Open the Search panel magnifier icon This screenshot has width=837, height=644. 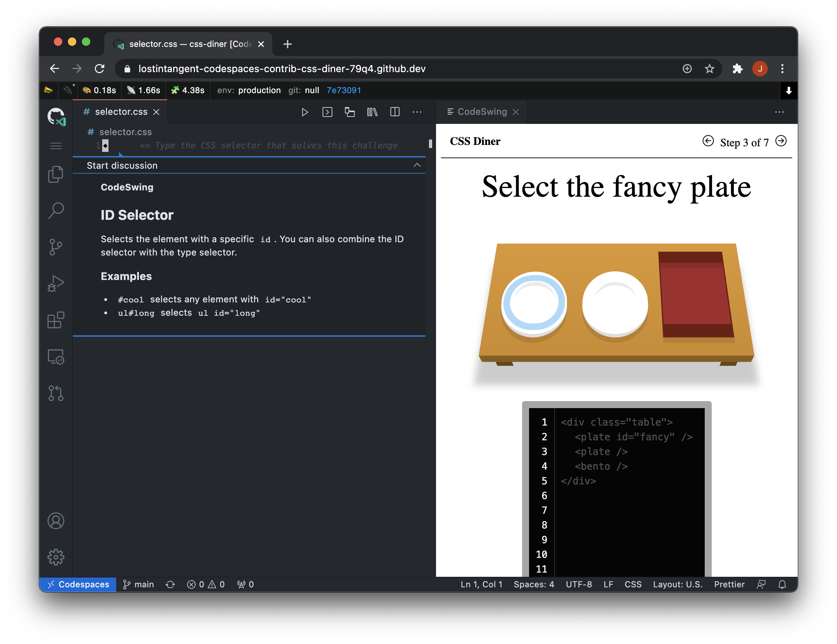point(56,210)
